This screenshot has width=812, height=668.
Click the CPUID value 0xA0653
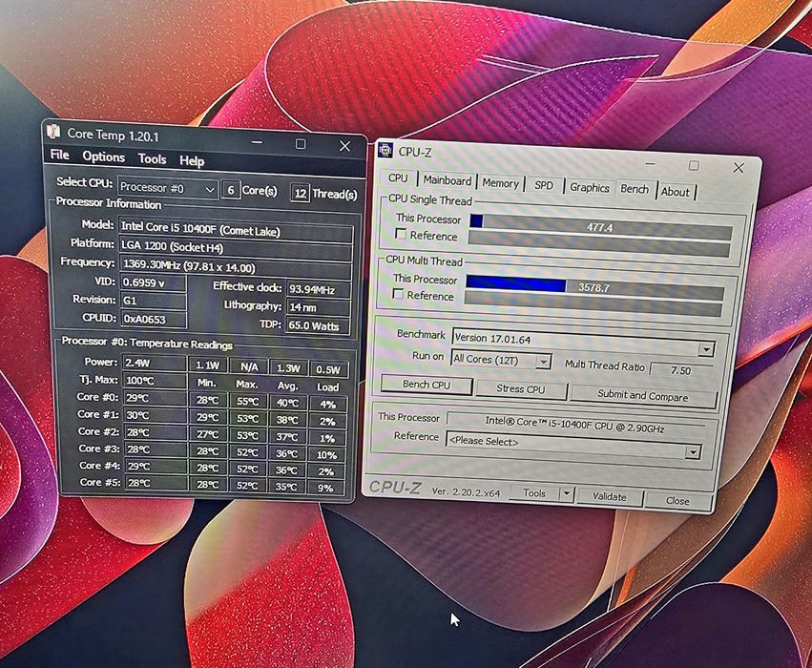(x=154, y=319)
